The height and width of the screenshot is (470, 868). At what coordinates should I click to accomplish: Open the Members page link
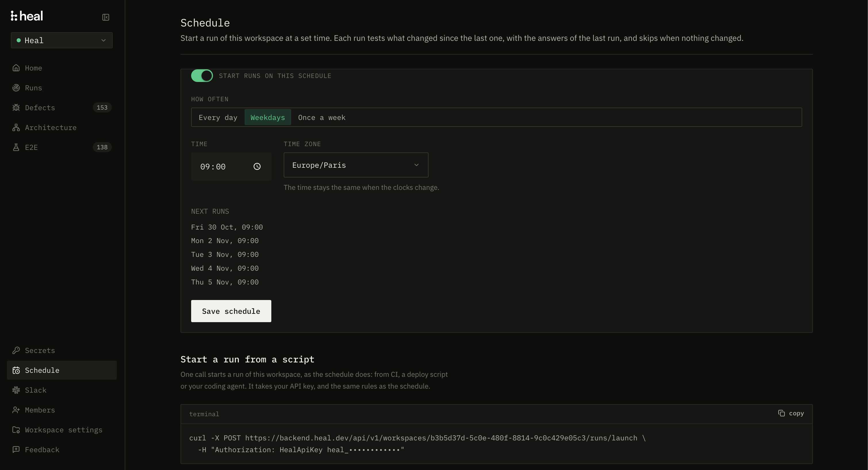pos(62,410)
